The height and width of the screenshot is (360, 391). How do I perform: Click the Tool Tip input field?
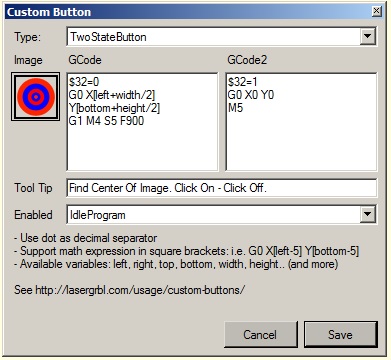click(222, 188)
